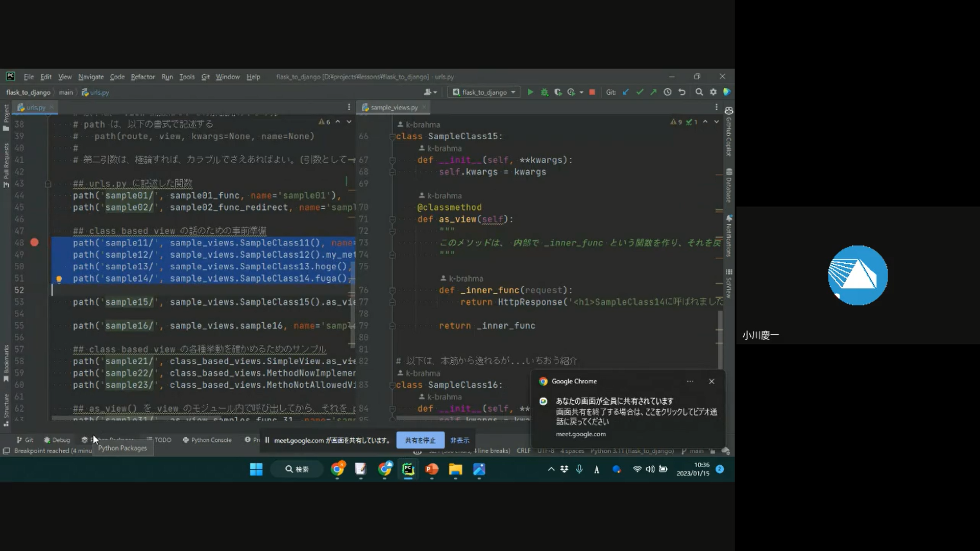Click the green Run button
Screen dimensions: 980x551
(x=530, y=92)
